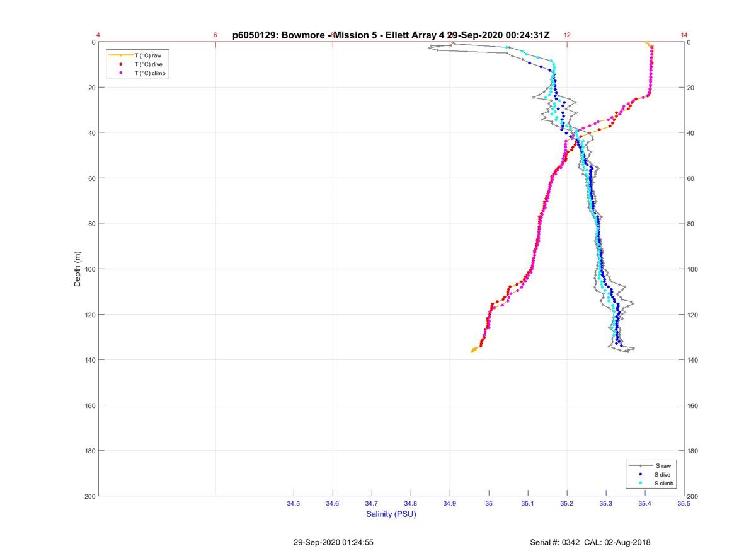The image size is (756, 558).
Task: Click the 20 tick on left depth axis
Action: coord(92,88)
